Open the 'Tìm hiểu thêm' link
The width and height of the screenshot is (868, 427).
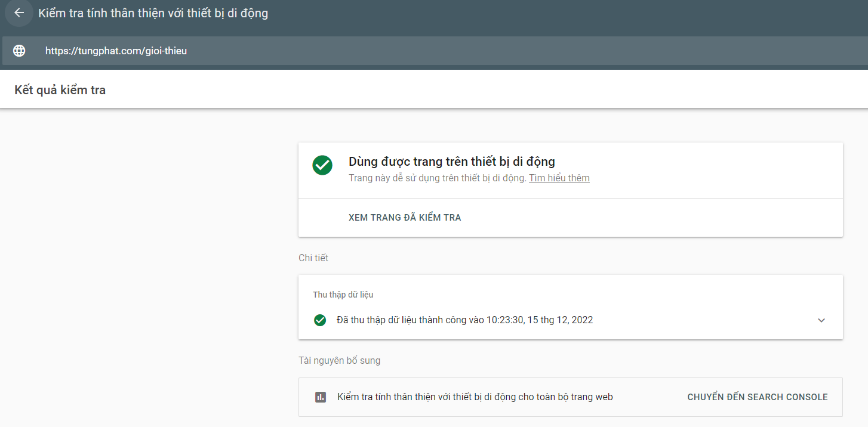click(x=559, y=178)
